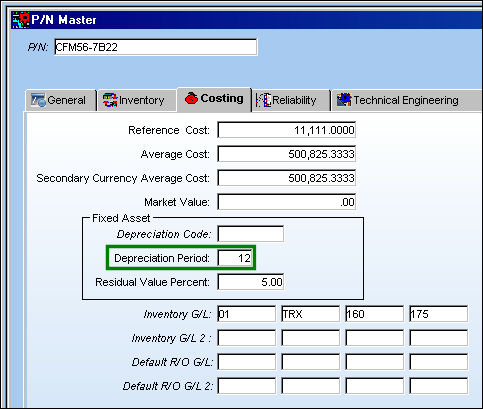Click the P/N Master title bar icon
The width and height of the screenshot is (483, 409).
point(20,20)
